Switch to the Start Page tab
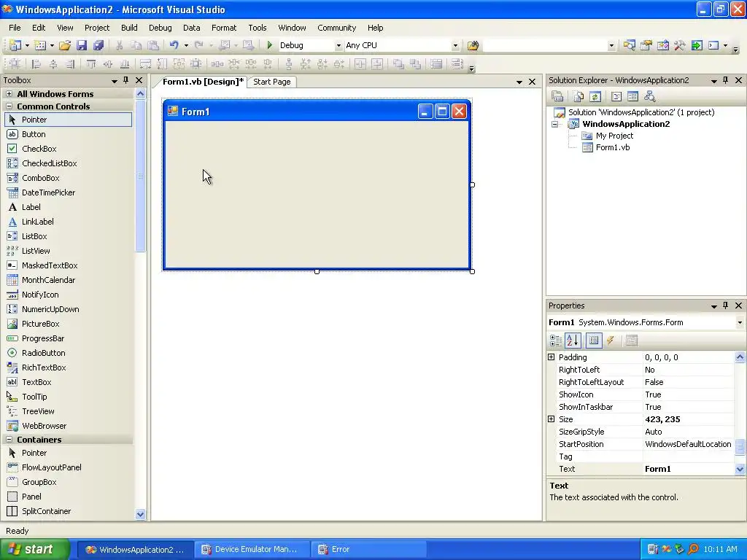Screen dimensions: 747x560 (x=272, y=82)
